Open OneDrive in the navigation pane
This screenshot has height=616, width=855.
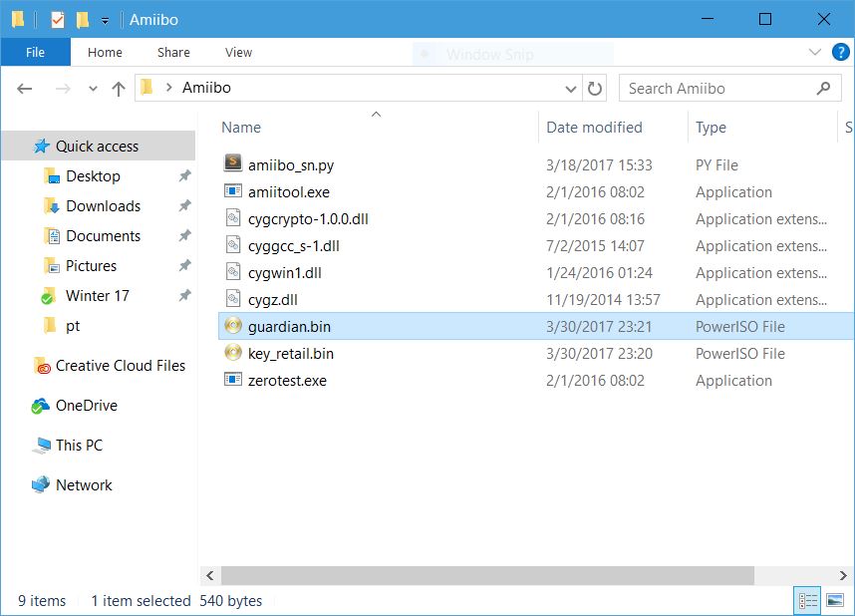coord(86,406)
